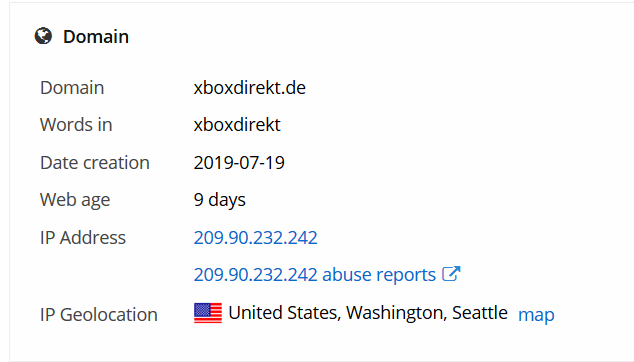Select the xboxdirekt.de domain value
This screenshot has width=634, height=362.
(249, 88)
